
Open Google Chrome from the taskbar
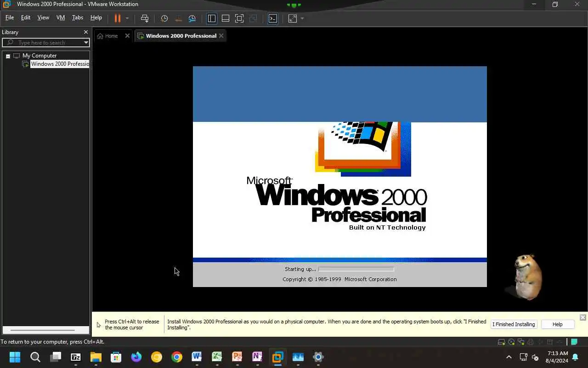pyautogui.click(x=176, y=357)
